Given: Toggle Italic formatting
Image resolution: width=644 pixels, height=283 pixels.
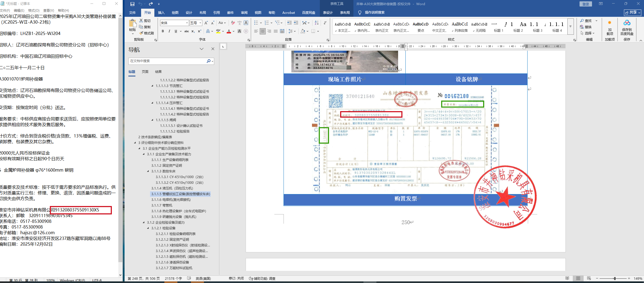Looking at the screenshot, I should click(x=169, y=31).
